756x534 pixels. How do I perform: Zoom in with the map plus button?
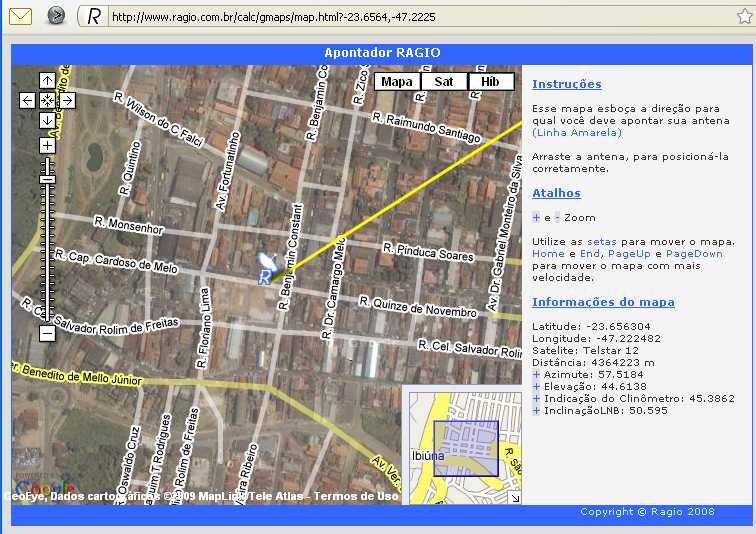point(47,145)
